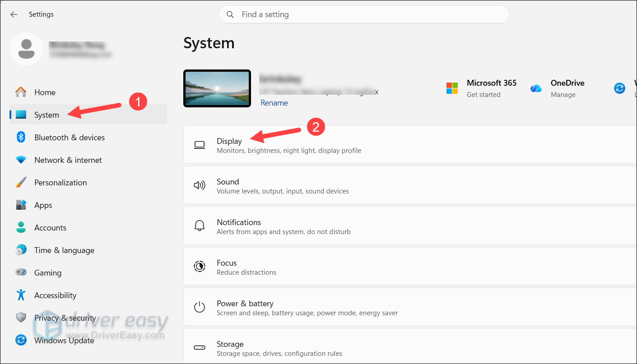Click the OneDrive cloud icon
The width and height of the screenshot is (637, 364).
(536, 88)
